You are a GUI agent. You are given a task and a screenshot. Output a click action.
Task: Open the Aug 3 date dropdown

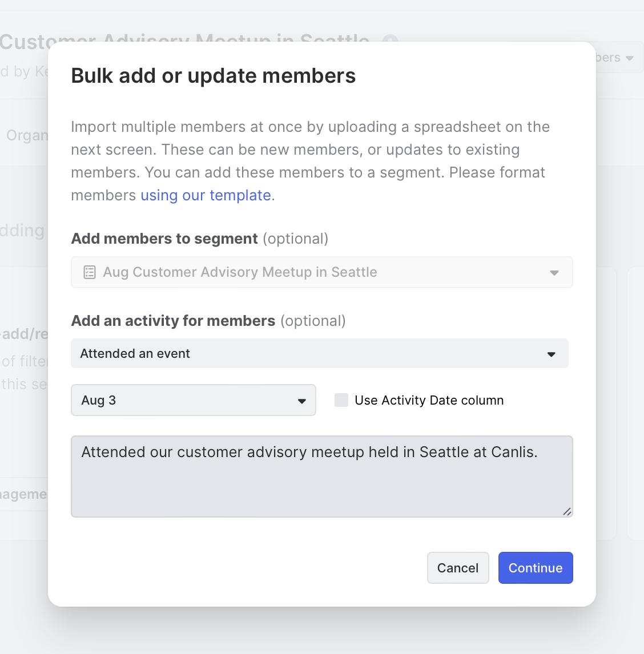(x=193, y=400)
